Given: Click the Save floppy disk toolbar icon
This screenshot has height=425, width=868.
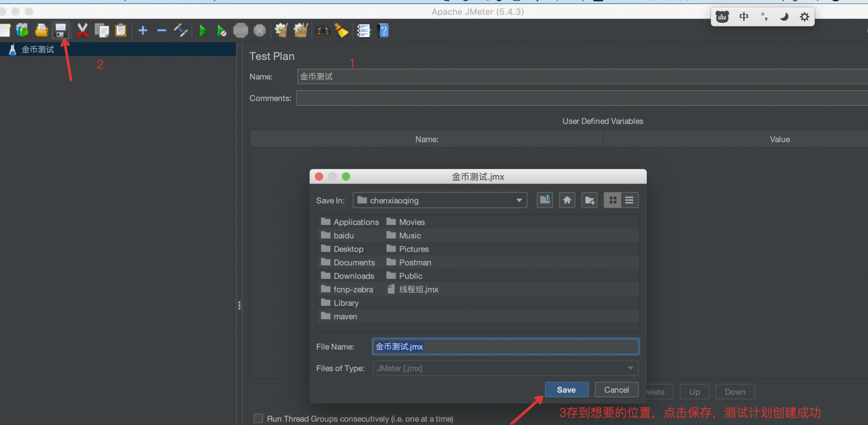Looking at the screenshot, I should click(x=61, y=30).
